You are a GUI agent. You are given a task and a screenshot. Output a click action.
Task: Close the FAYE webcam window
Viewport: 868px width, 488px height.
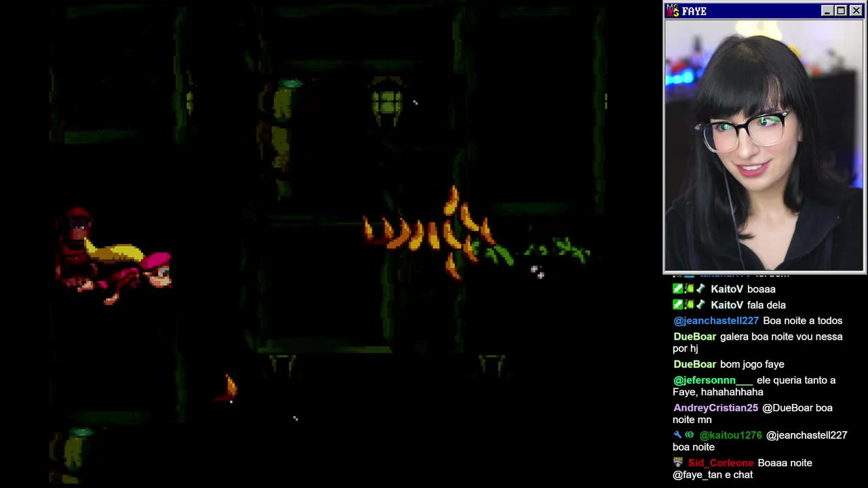click(x=856, y=11)
